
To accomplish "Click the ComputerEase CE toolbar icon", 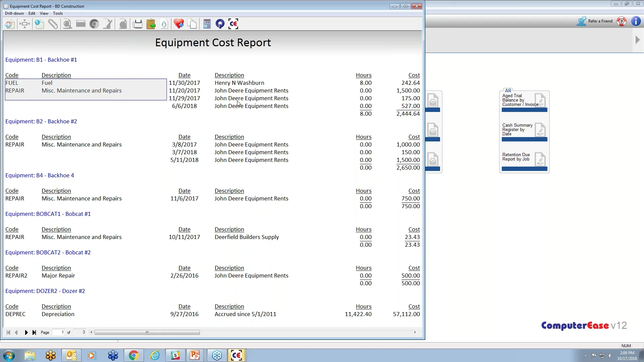I will [x=233, y=23].
